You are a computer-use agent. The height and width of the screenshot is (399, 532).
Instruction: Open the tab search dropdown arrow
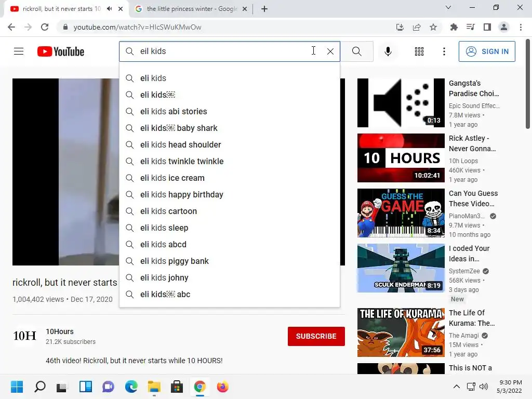point(448,7)
